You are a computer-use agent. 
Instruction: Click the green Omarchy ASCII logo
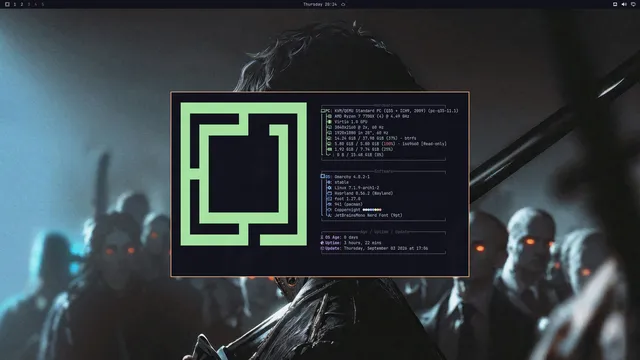(x=244, y=174)
